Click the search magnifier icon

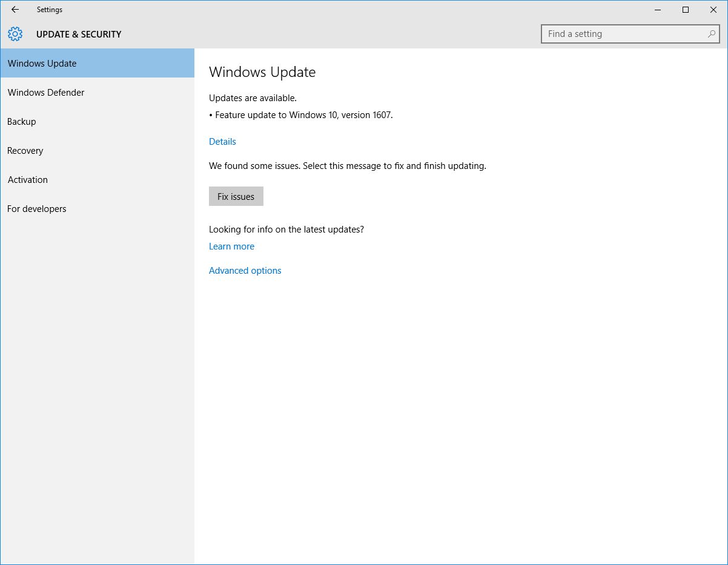[x=712, y=34]
